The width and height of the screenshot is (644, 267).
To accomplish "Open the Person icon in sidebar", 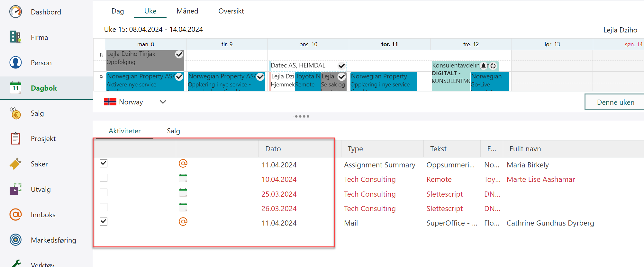I will tap(15, 63).
